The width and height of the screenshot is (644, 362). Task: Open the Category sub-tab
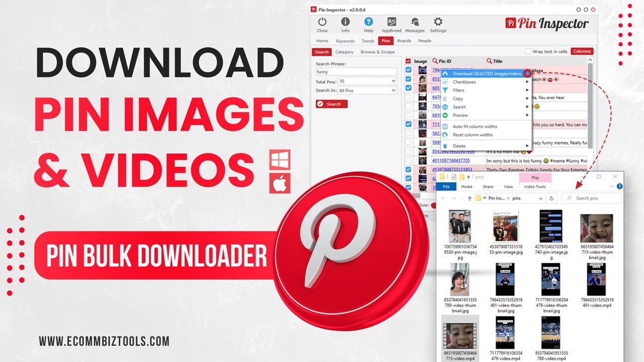[344, 52]
